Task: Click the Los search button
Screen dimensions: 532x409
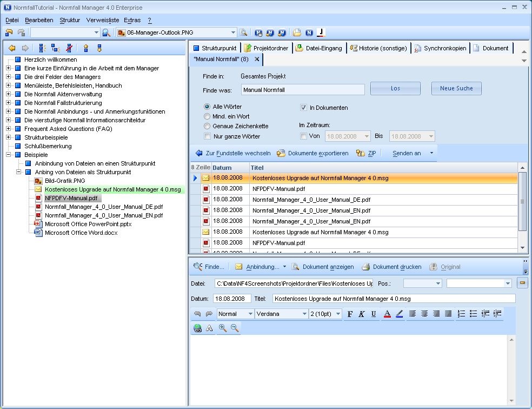Action: pyautogui.click(x=395, y=88)
